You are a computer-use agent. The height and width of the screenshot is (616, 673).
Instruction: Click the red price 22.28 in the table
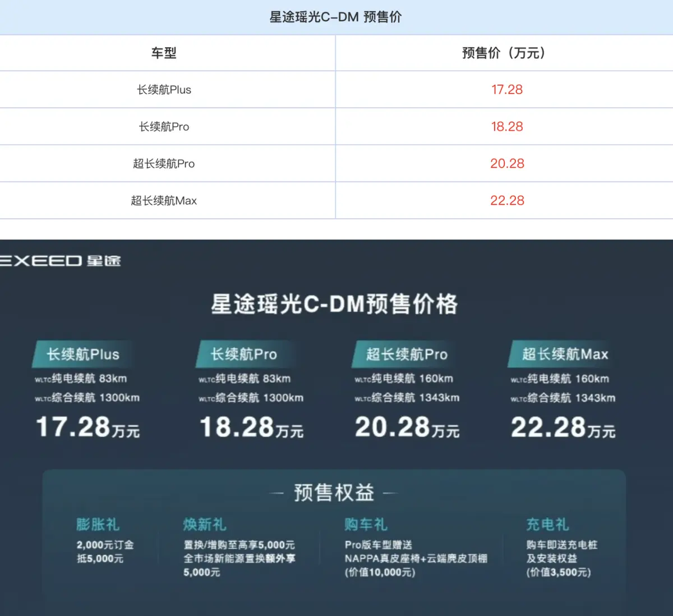pyautogui.click(x=507, y=201)
